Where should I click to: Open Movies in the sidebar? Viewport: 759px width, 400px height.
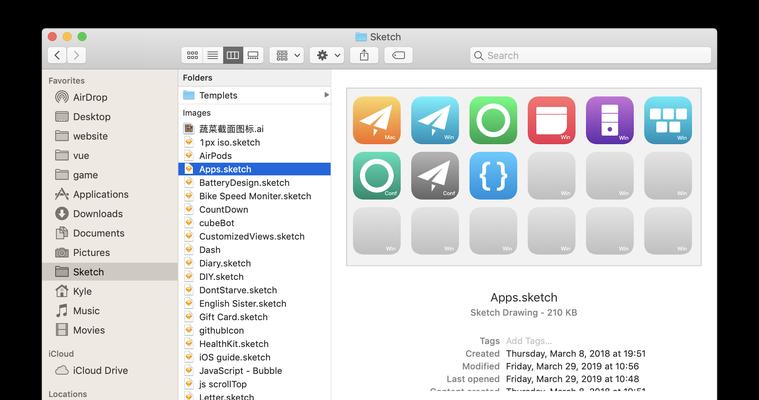click(x=110, y=330)
